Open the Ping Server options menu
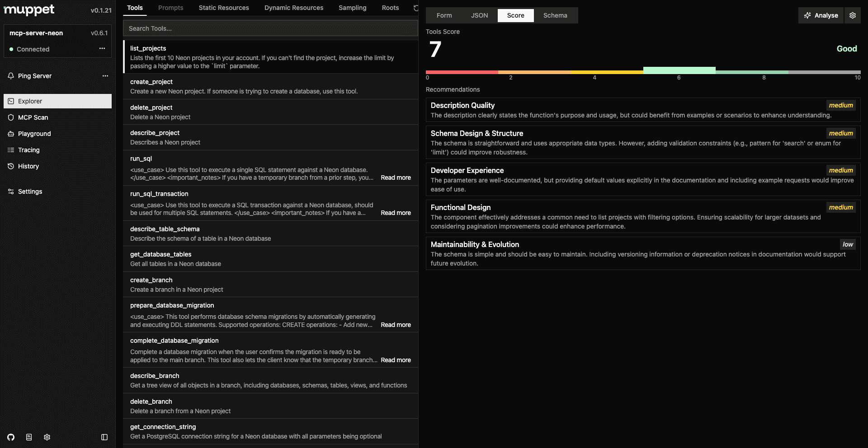Viewport: 868px width, 448px height. pos(105,76)
